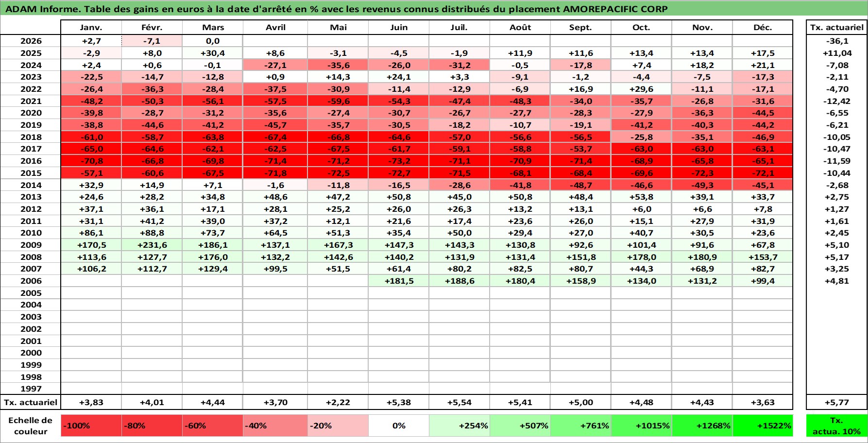Viewport: 868px width, 443px height.
Task: Click the +11,04 actuarial rate for 2025
Action: [x=836, y=53]
